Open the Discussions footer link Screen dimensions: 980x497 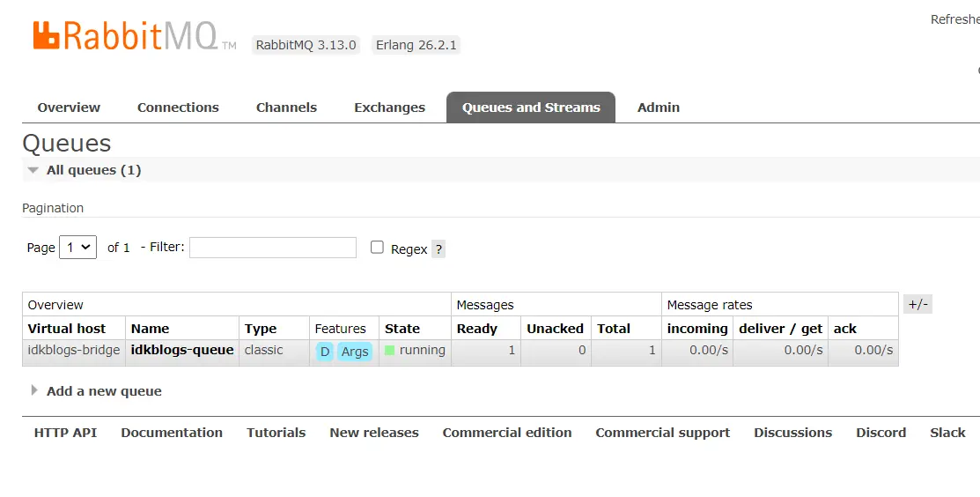tap(793, 433)
